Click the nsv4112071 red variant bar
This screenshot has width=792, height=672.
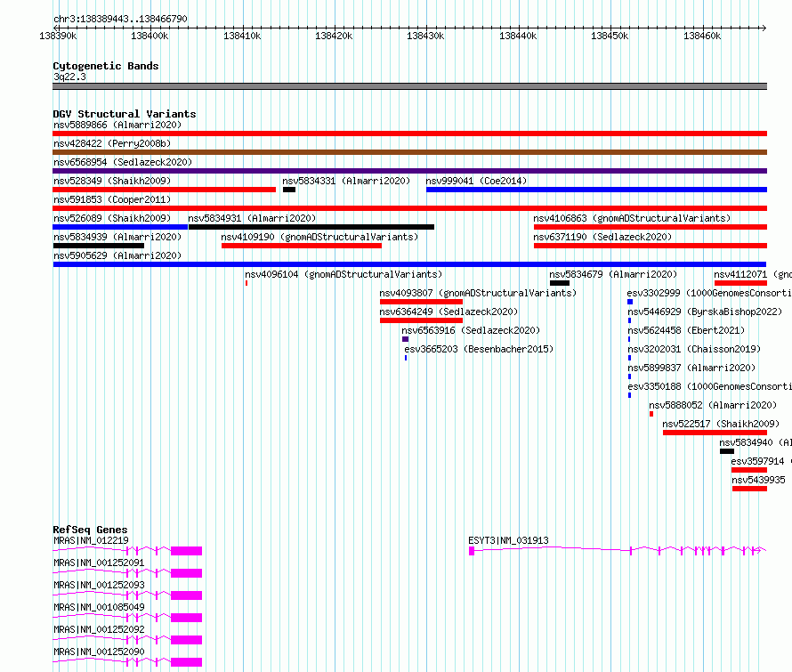coord(741,283)
